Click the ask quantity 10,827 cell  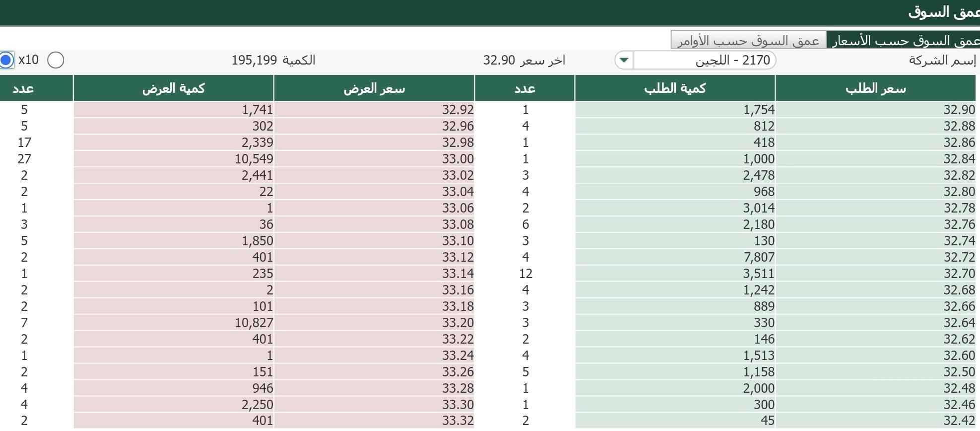tap(173, 323)
